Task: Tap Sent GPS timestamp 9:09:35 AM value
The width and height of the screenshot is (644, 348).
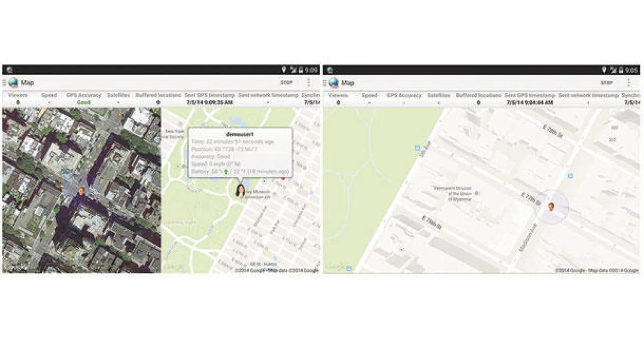Action: point(210,103)
